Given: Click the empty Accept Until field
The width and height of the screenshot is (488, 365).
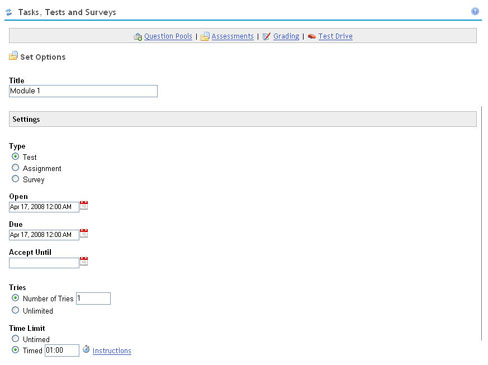Looking at the screenshot, I should (x=44, y=263).
